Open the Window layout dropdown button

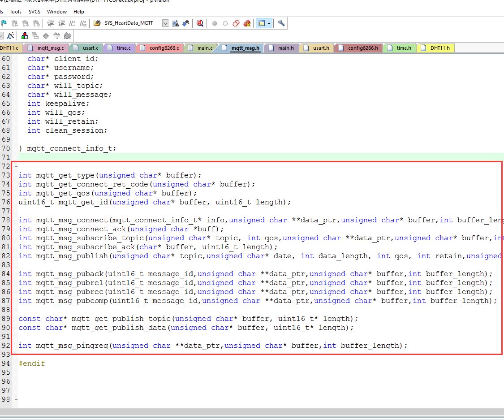[x=264, y=23]
